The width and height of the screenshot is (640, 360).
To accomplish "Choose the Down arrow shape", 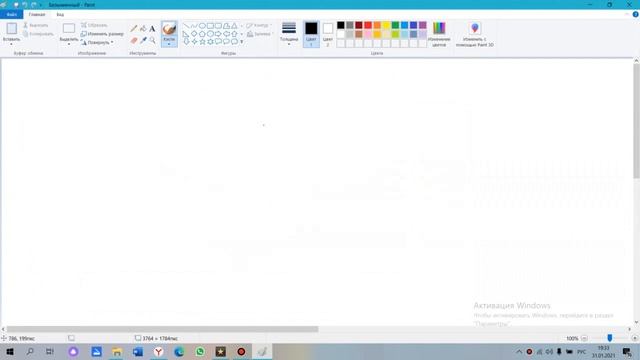I will coord(186,42).
